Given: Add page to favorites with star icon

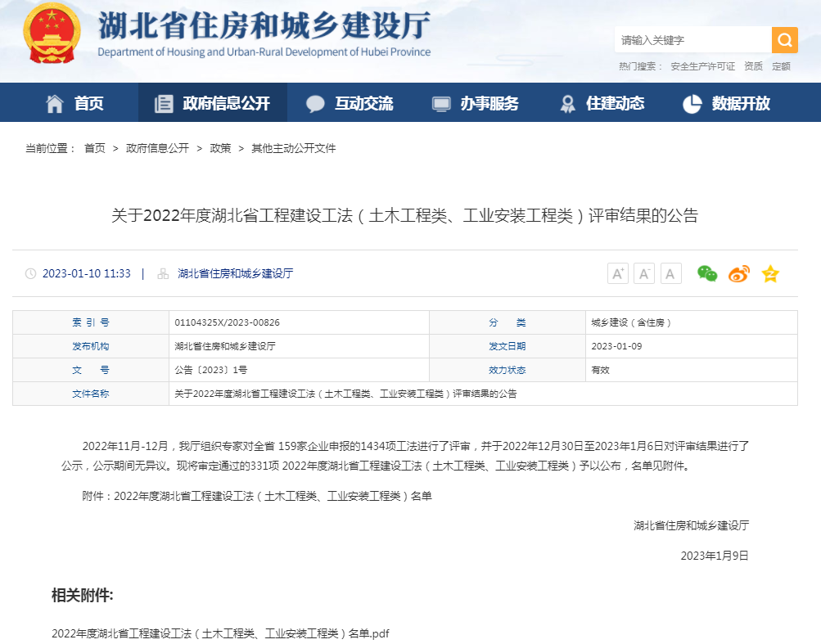Looking at the screenshot, I should coord(770,274).
